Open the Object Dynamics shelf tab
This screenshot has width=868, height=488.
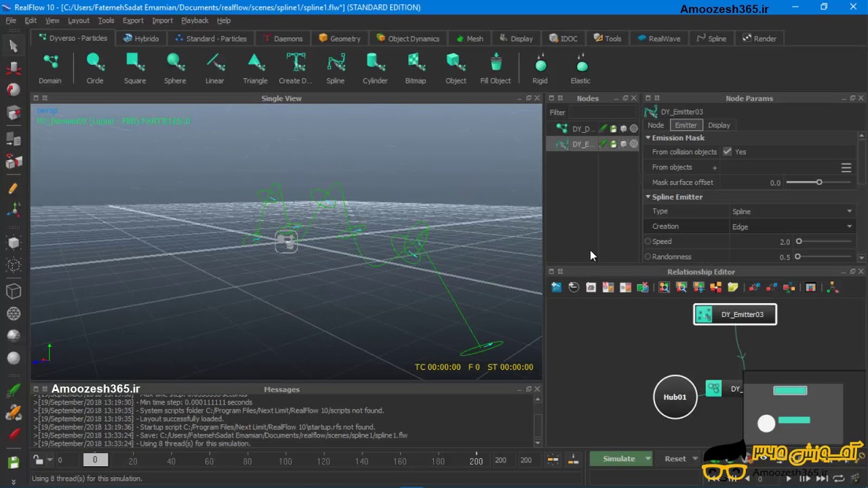tap(408, 39)
